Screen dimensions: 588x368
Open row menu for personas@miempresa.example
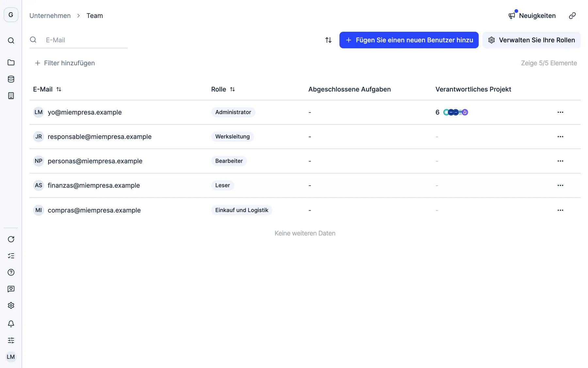(x=560, y=161)
